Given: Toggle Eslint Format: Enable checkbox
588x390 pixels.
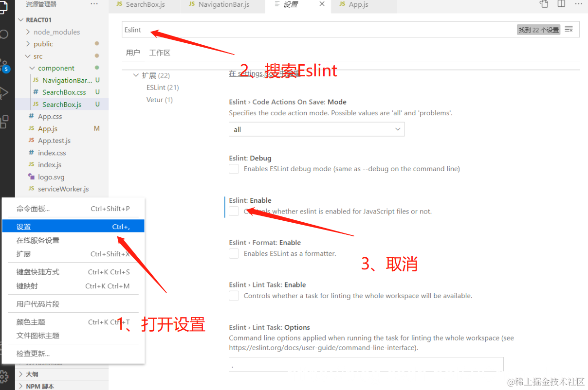Looking at the screenshot, I should (234, 253).
